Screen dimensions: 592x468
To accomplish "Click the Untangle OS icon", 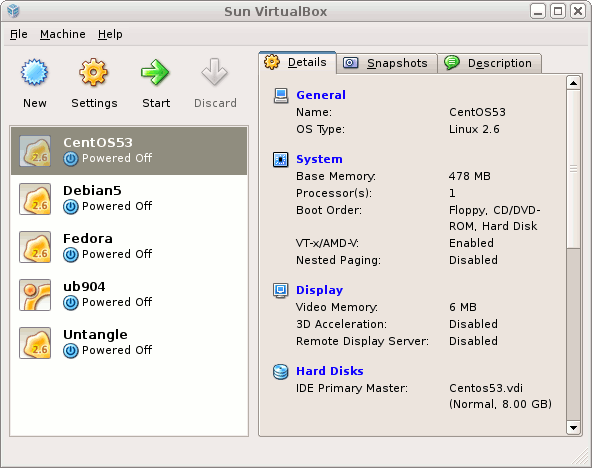I will [x=35, y=343].
